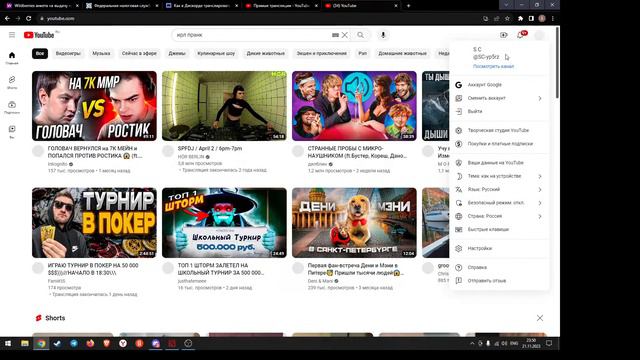Launch Steam from the taskbar
Screen dimensions: 640x360
[57, 343]
